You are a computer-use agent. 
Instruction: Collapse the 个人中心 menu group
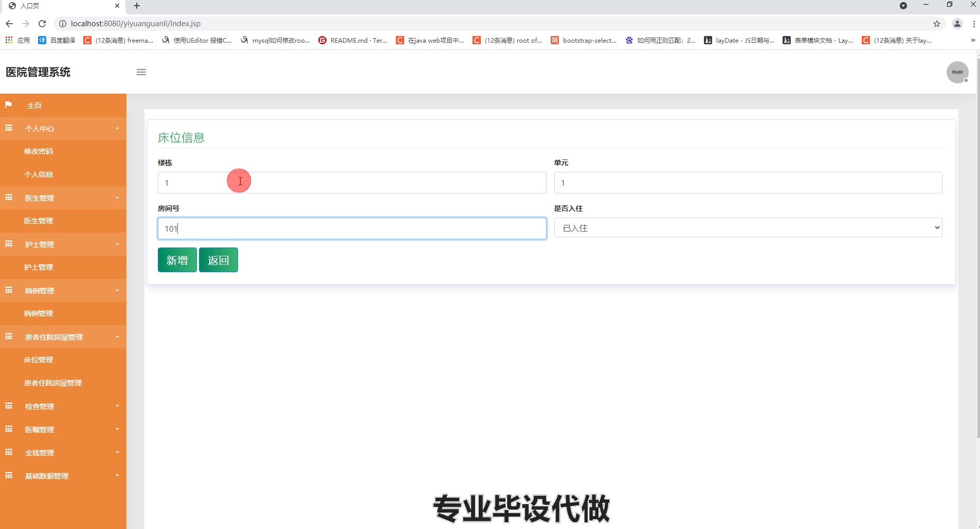[63, 128]
